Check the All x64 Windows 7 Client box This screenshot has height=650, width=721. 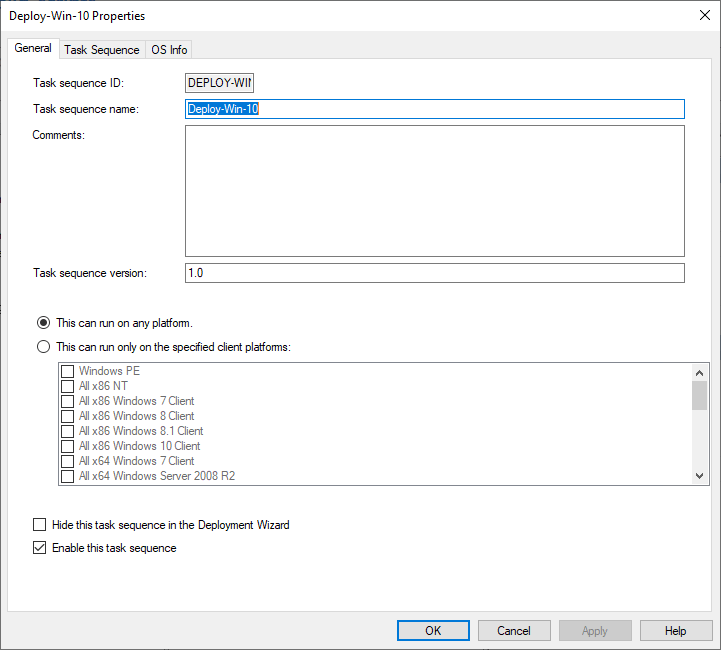point(68,461)
